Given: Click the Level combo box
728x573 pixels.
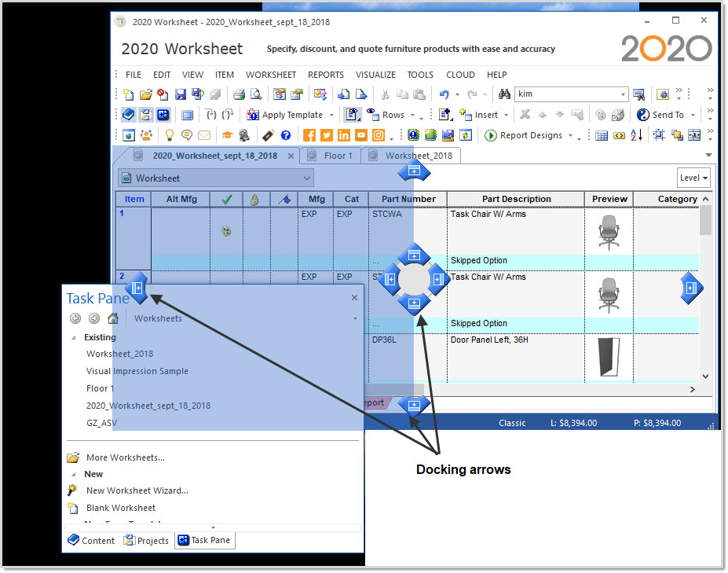Looking at the screenshot, I should point(693,178).
